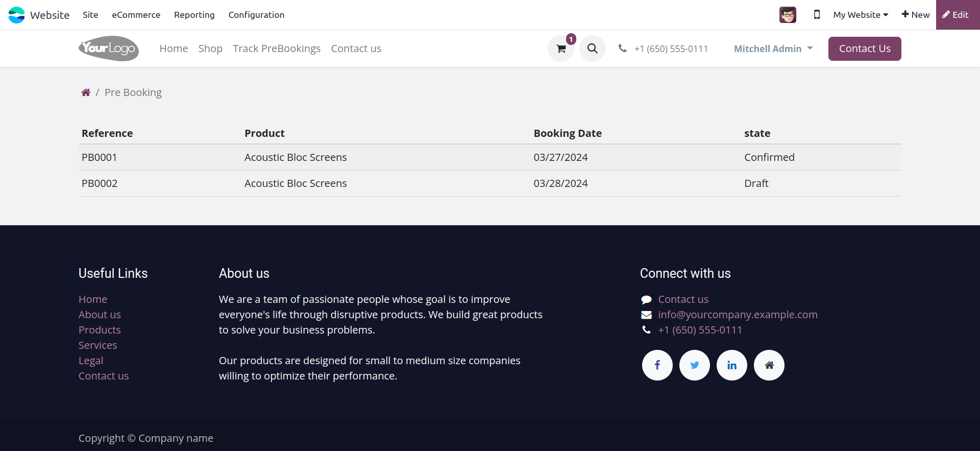Click the round home icon in footer
This screenshot has width=980, height=451.
point(769,365)
